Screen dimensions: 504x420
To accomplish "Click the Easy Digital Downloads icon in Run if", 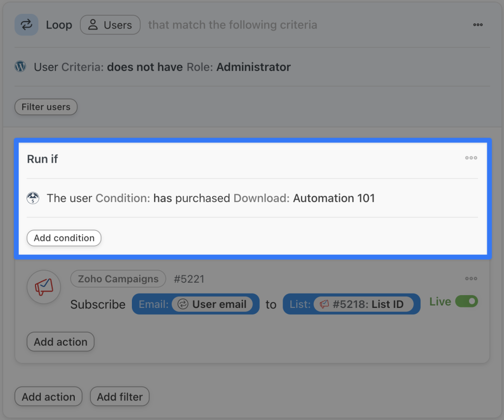I will click(x=32, y=198).
